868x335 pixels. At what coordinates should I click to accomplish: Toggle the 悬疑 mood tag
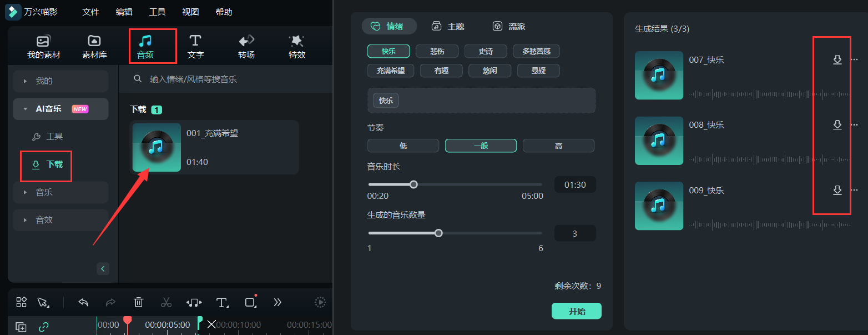click(x=538, y=70)
